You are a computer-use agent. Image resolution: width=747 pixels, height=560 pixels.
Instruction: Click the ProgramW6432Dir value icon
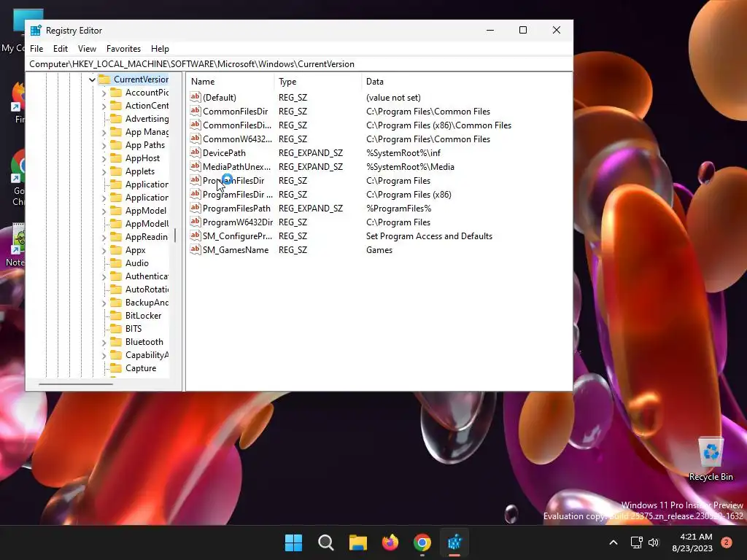(x=196, y=222)
